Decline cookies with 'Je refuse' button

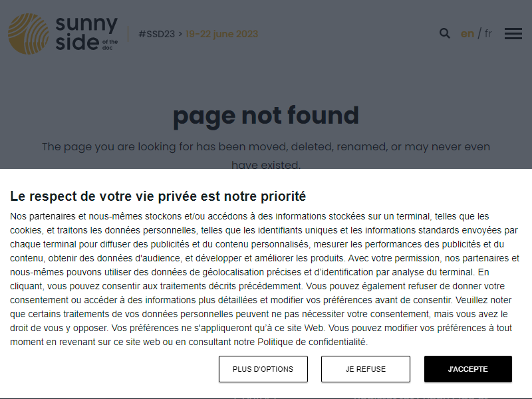click(x=365, y=369)
